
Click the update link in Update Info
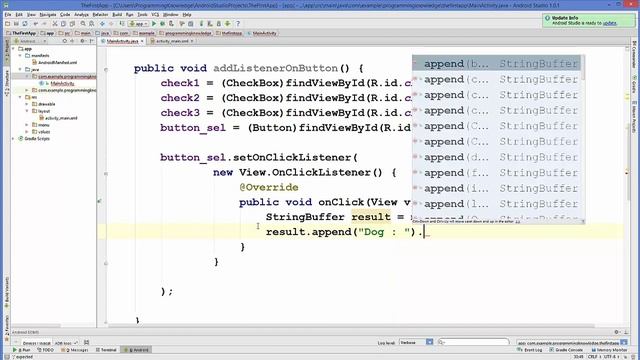tap(609, 23)
